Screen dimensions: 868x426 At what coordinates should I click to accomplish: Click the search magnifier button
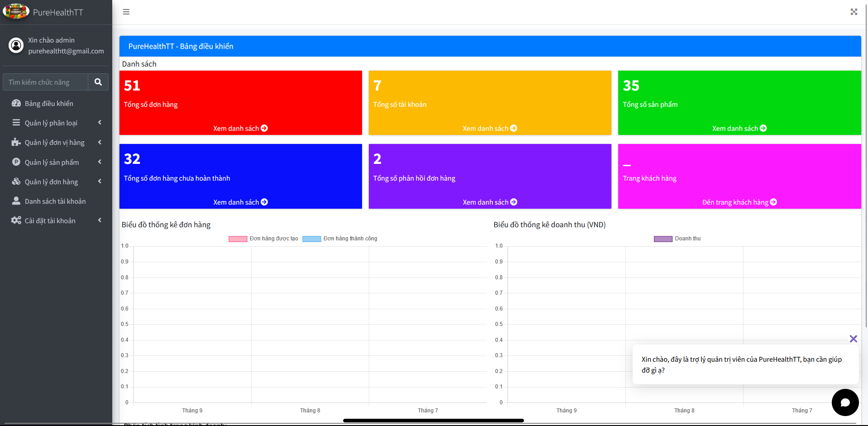tap(98, 82)
